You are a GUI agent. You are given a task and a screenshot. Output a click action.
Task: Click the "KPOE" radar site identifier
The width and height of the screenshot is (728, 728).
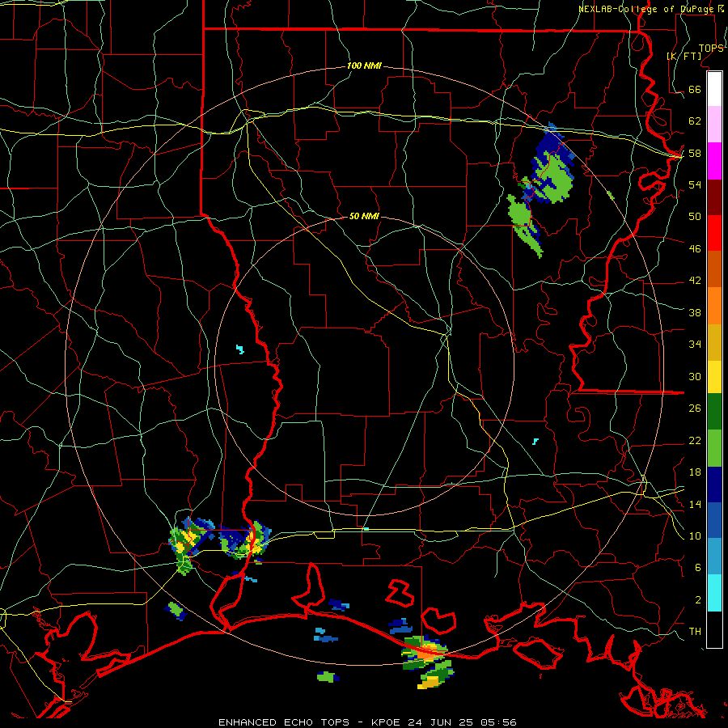(387, 722)
